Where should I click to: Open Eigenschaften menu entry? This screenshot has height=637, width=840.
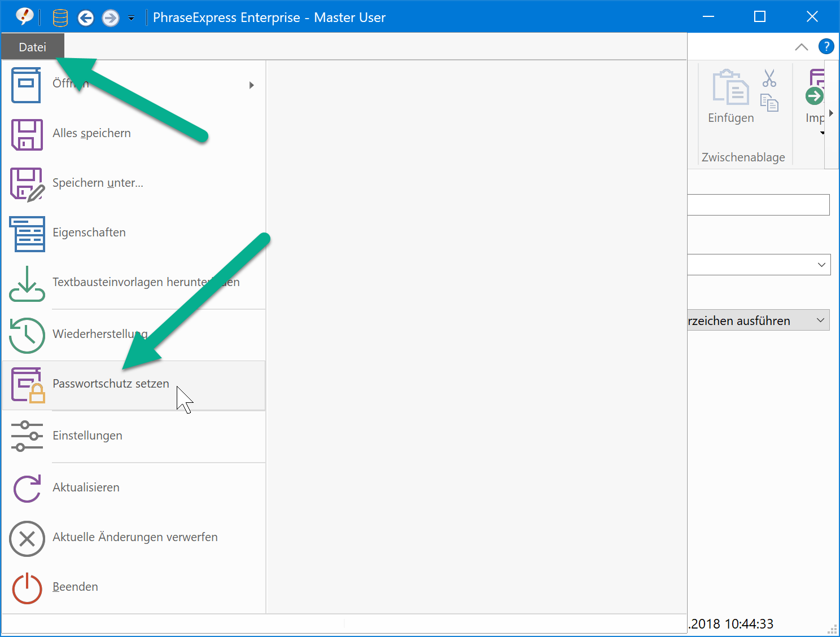click(x=134, y=233)
